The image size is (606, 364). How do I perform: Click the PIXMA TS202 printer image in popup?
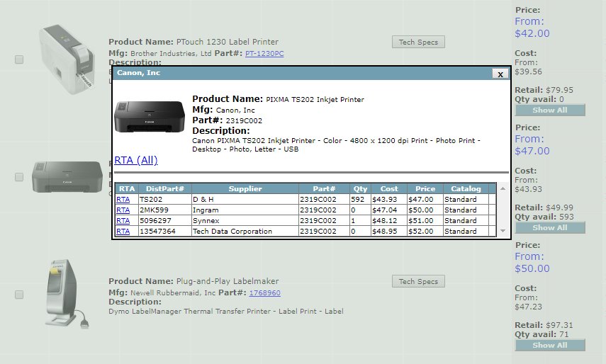click(150, 117)
